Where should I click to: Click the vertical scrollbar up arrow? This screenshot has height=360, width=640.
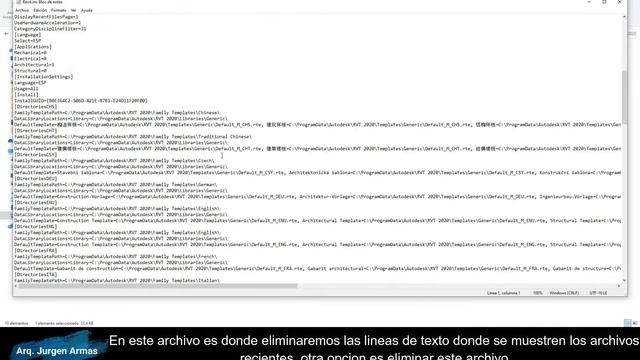click(624, 17)
